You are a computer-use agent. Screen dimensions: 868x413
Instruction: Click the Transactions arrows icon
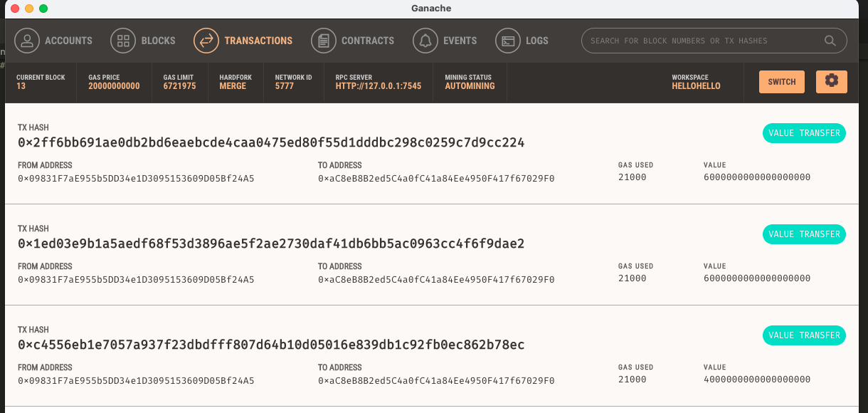point(206,41)
